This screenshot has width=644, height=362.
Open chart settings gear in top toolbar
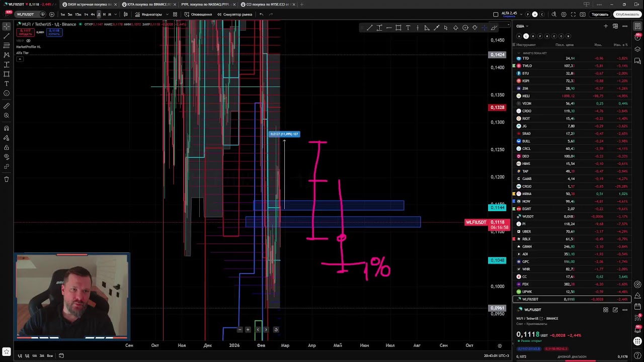(563, 14)
